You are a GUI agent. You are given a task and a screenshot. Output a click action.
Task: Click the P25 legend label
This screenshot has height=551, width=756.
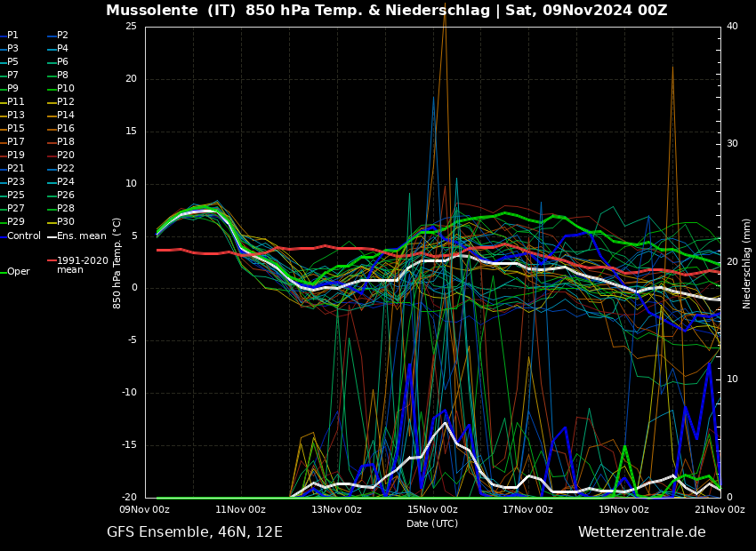15,195
